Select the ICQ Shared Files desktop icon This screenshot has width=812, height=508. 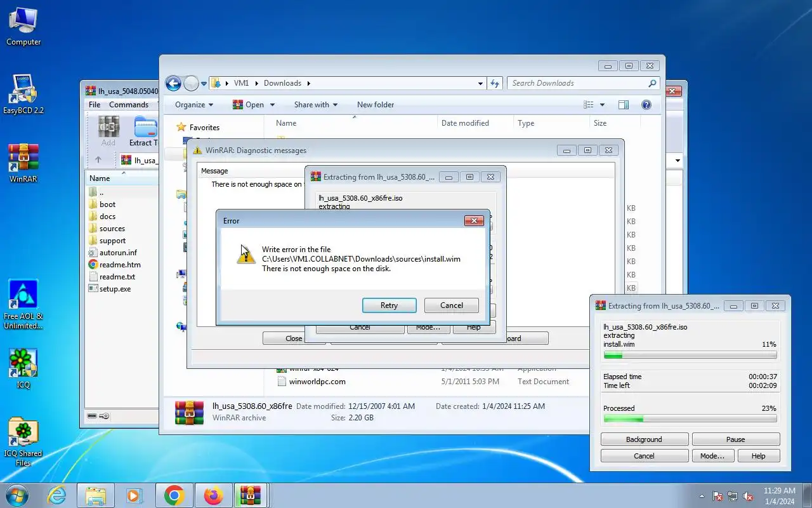[23, 442]
